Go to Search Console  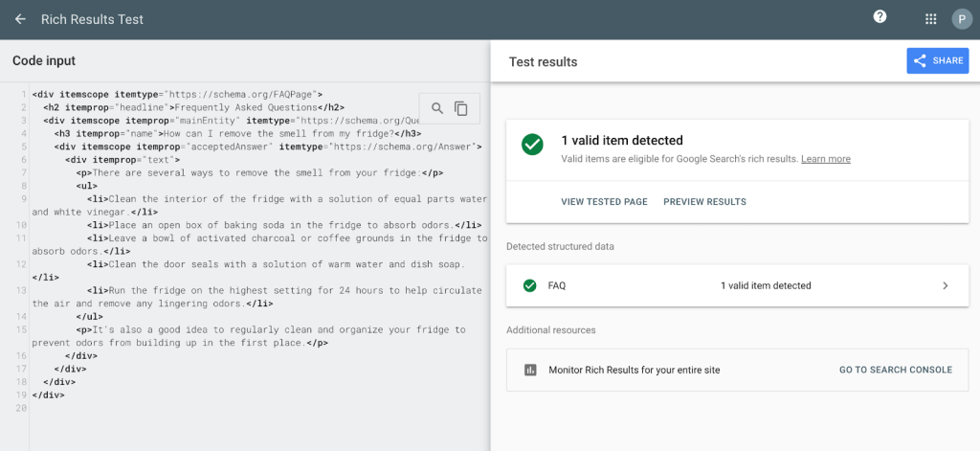tap(895, 370)
